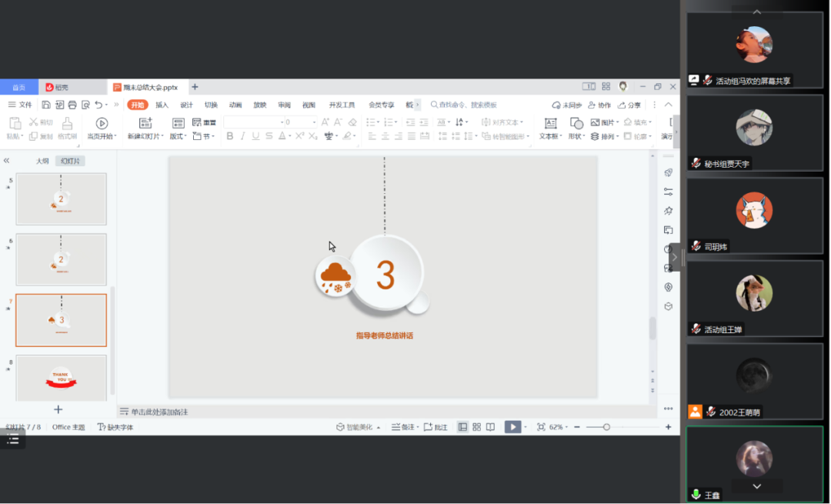831x504 pixels.
Task: Open the 插入 ribbon tab
Action: coord(162,105)
